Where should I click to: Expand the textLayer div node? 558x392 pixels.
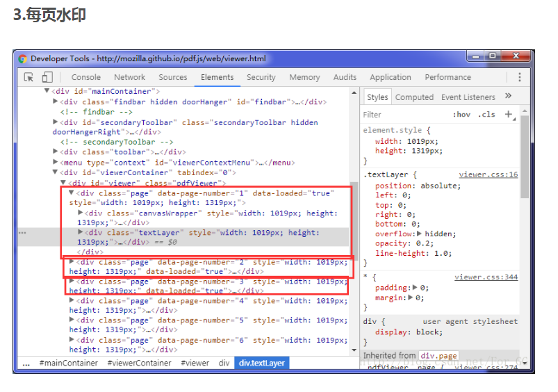pos(80,231)
